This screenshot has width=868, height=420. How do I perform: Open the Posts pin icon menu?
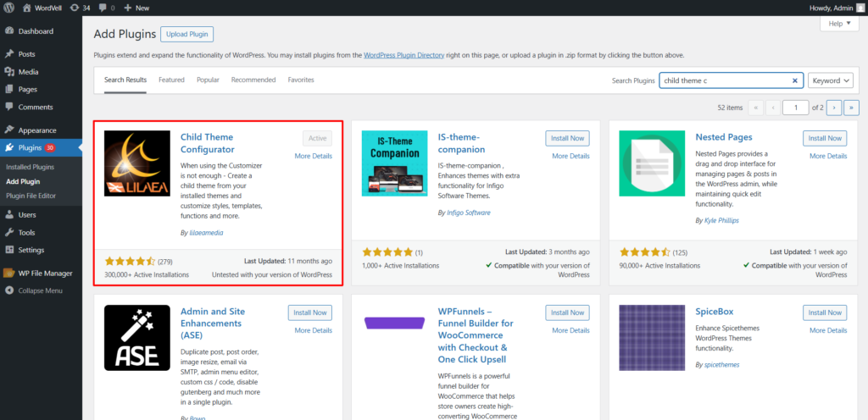point(9,54)
